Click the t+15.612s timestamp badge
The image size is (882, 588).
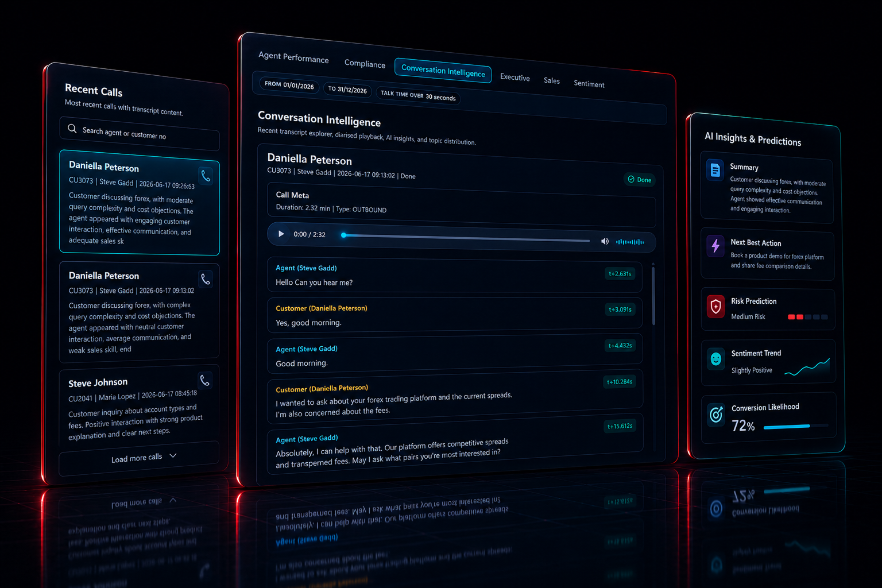pyautogui.click(x=620, y=426)
